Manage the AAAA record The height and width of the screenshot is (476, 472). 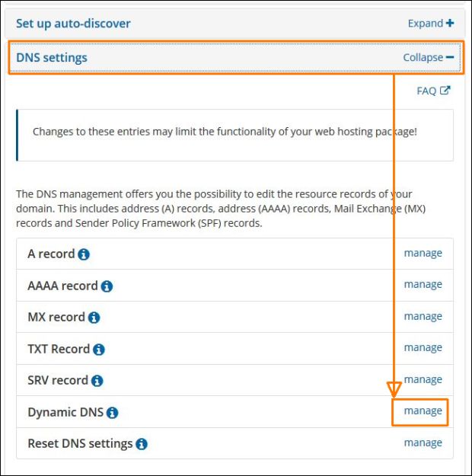423,284
